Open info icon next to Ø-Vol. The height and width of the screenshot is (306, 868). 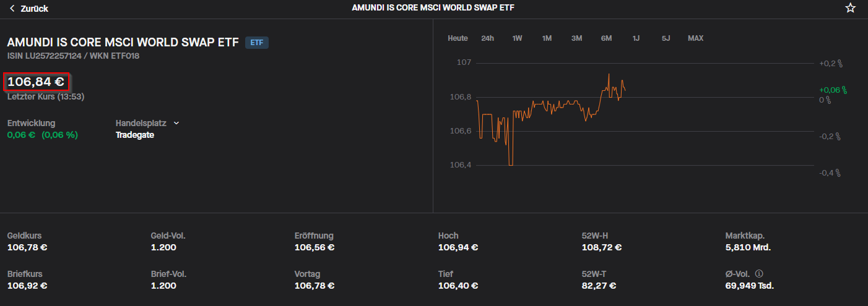point(759,273)
